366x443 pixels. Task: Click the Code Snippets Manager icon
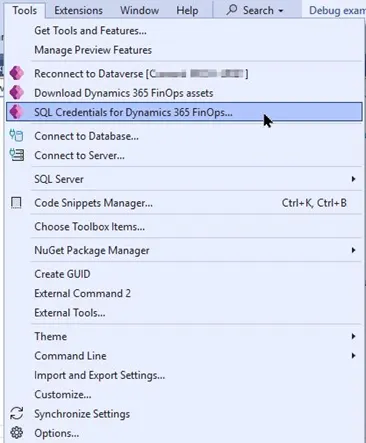pyautogui.click(x=16, y=203)
